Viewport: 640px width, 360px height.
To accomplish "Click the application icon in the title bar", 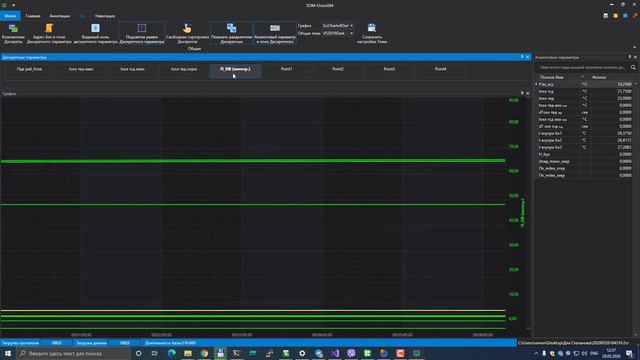I will pyautogui.click(x=4, y=5).
